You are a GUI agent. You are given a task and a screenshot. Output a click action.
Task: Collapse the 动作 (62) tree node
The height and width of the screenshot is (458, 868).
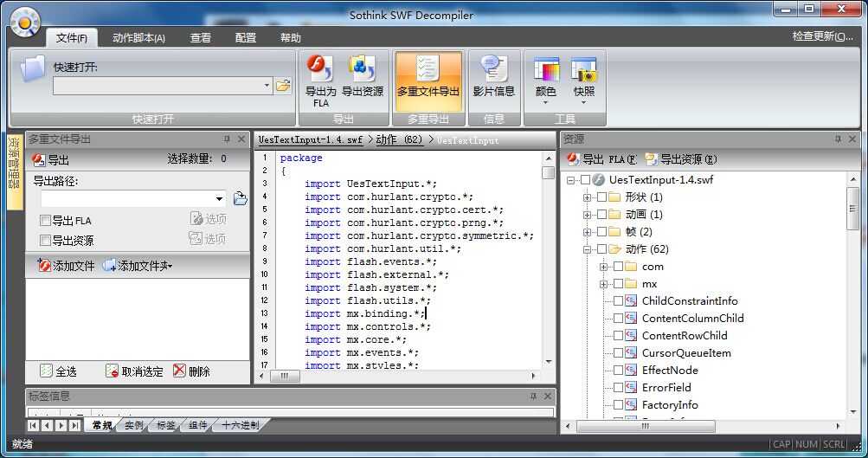pyautogui.click(x=587, y=249)
